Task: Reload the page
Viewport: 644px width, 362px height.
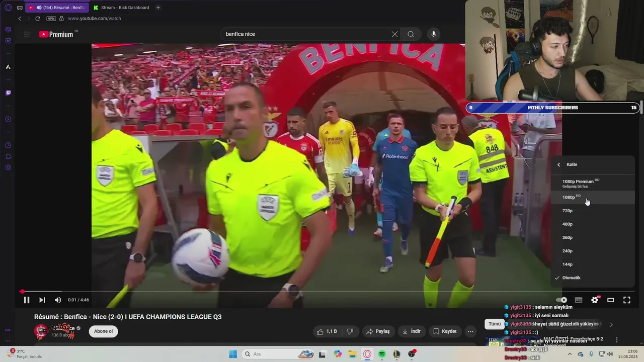Action: click(x=38, y=19)
